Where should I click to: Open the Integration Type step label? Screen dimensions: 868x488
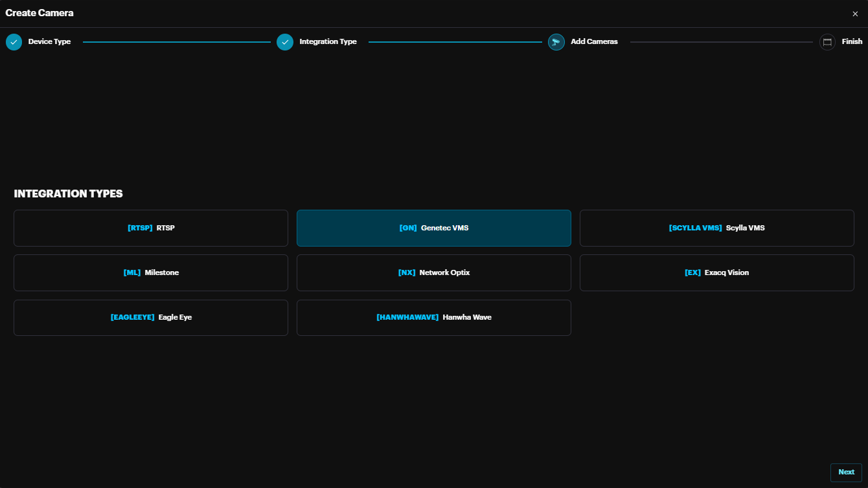point(328,41)
